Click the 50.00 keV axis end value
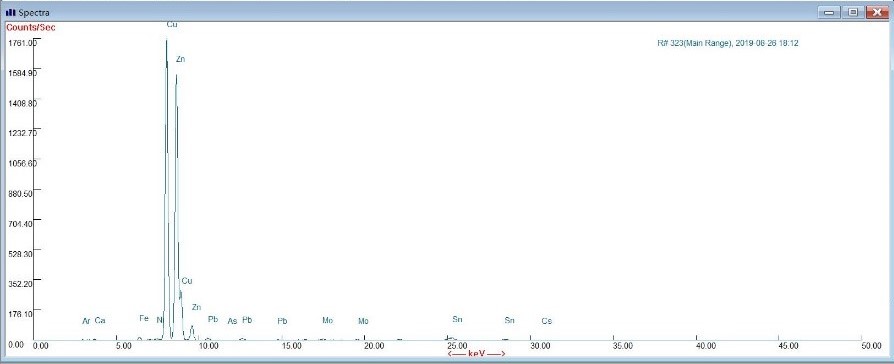The height and width of the screenshot is (364, 894). coord(871,346)
